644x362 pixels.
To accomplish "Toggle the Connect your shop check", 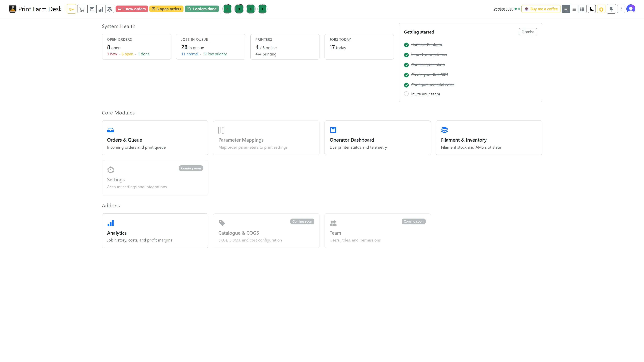I will pos(406,65).
